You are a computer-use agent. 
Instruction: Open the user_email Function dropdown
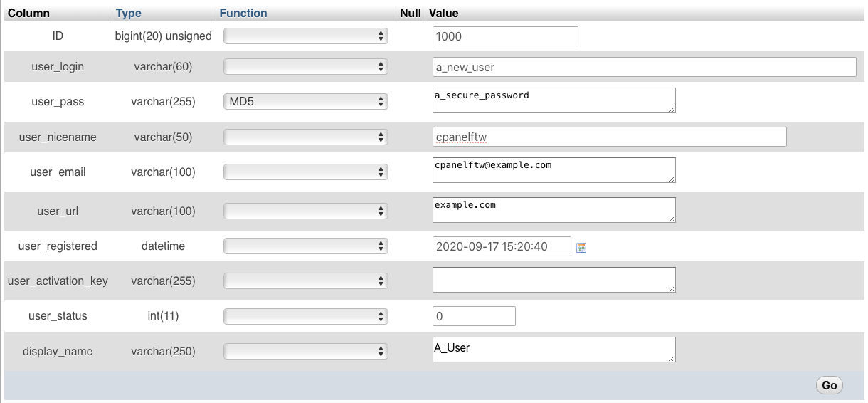tap(306, 172)
